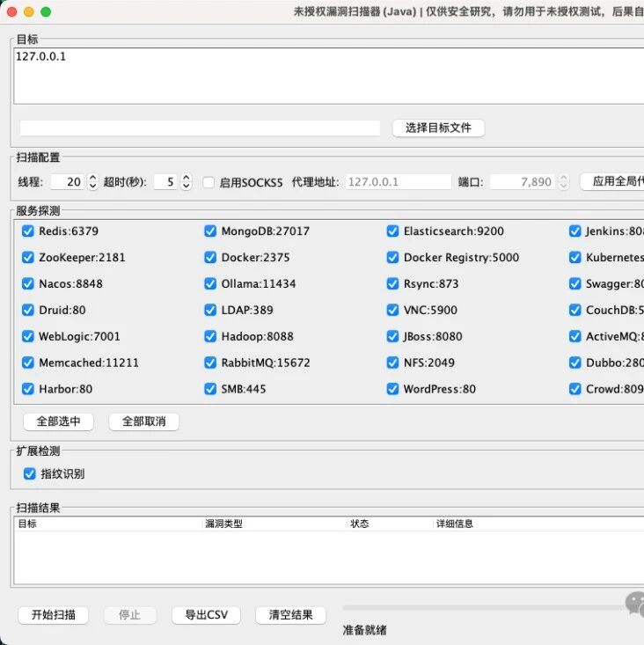The image size is (644, 645).
Task: Uncheck the Swagger service
Action: coord(574,284)
